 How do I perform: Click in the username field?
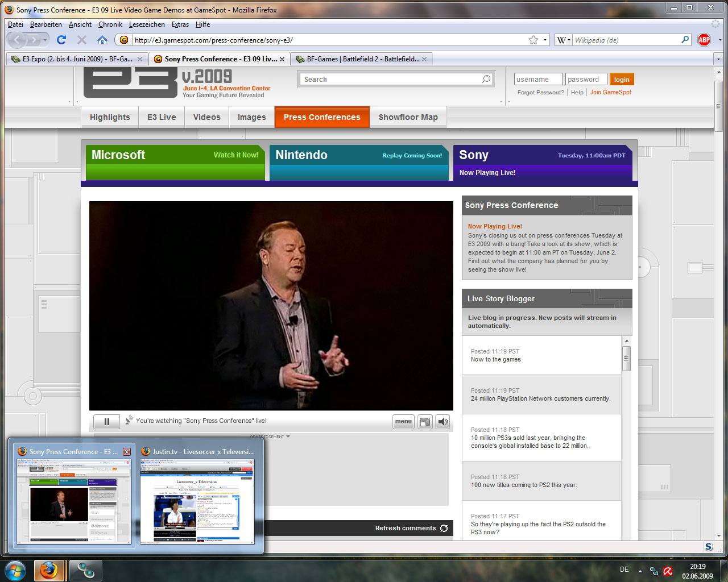coord(538,80)
